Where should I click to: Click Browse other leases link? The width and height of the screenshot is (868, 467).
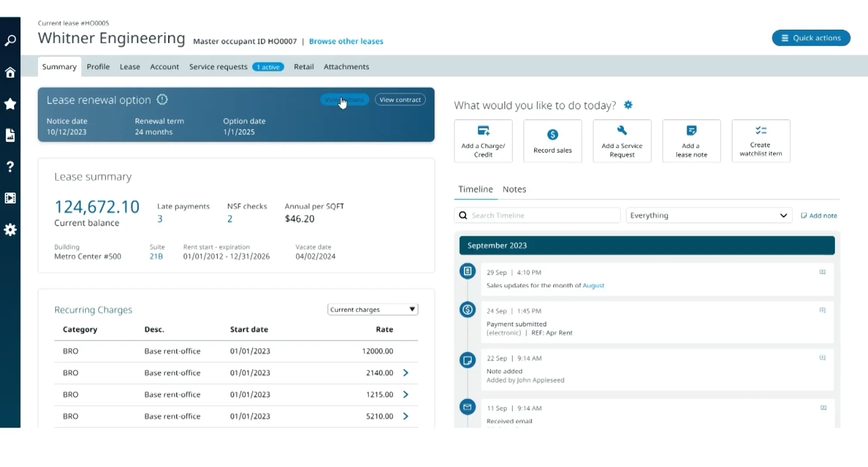(x=346, y=41)
